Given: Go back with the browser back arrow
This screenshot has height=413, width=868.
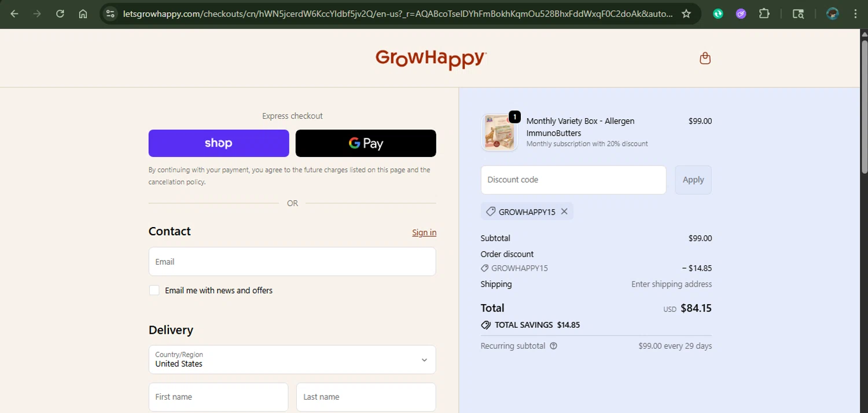Looking at the screenshot, I should 14,14.
